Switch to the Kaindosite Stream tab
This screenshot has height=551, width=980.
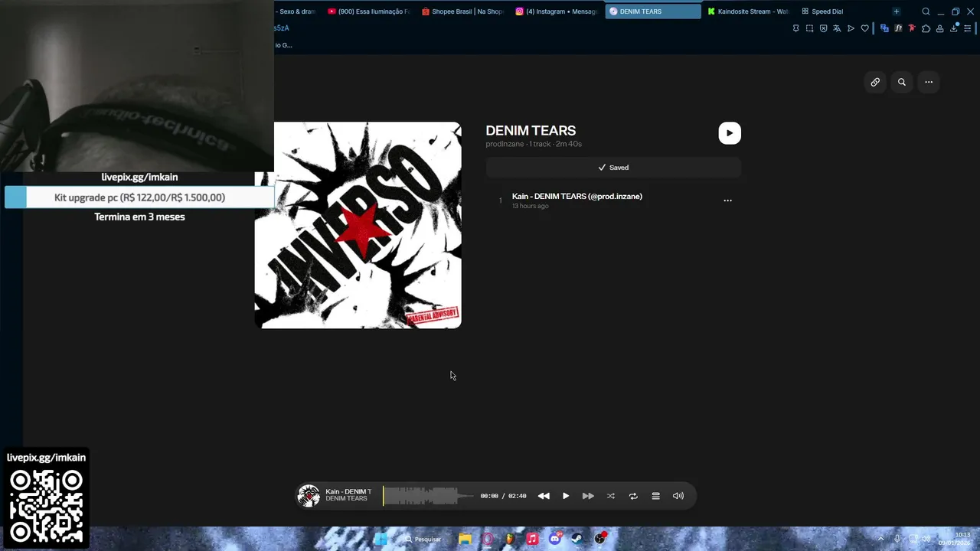click(x=747, y=11)
